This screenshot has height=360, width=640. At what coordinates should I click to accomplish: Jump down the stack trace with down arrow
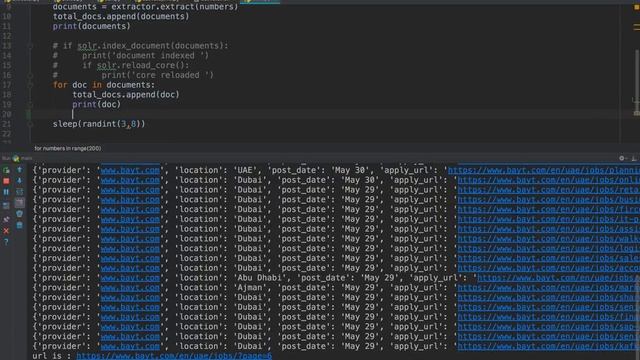click(19, 181)
